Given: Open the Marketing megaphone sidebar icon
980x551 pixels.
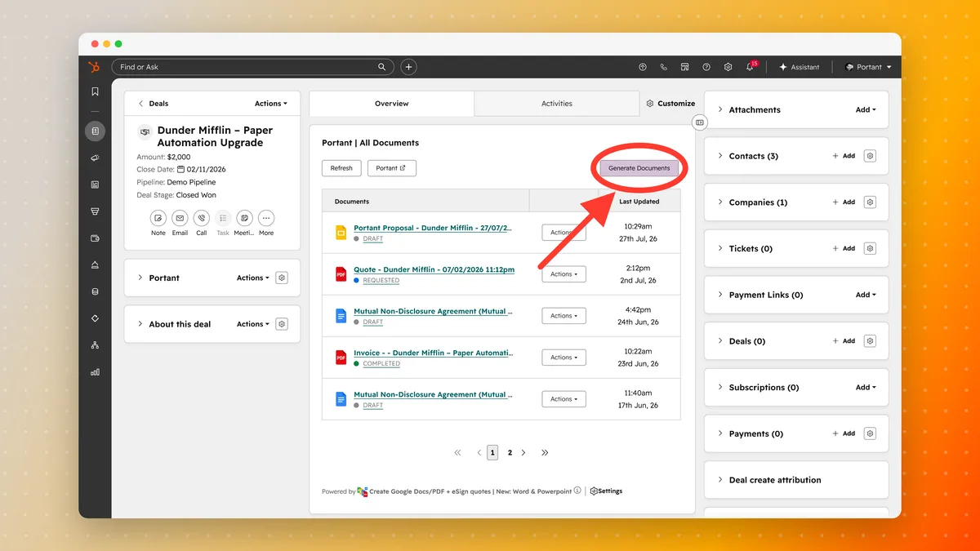Looking at the screenshot, I should tap(96, 158).
